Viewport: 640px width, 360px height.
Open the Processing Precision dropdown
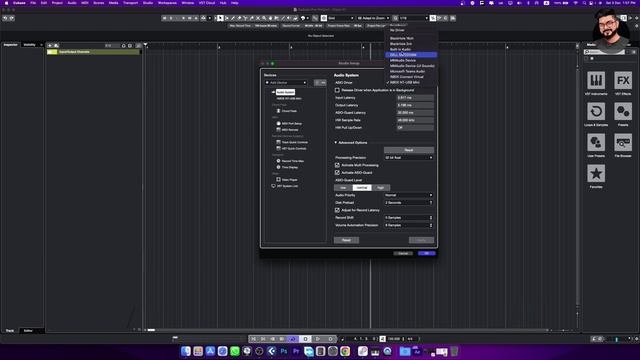(409, 158)
